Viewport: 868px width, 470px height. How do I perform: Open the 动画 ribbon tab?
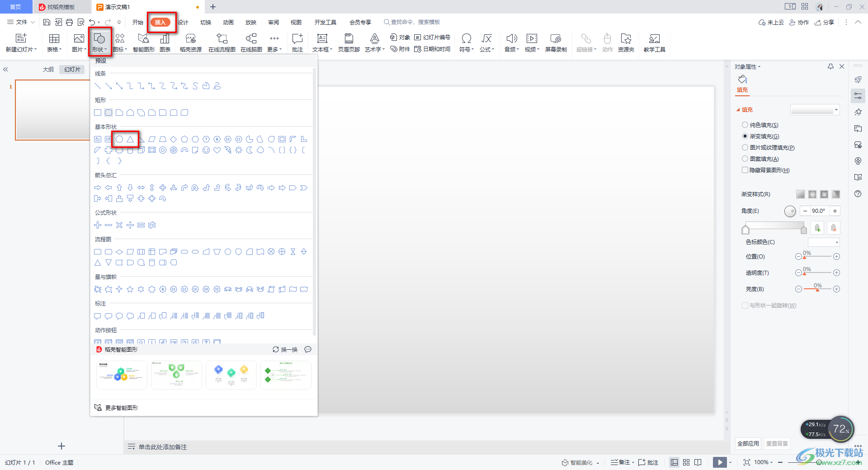(x=228, y=22)
